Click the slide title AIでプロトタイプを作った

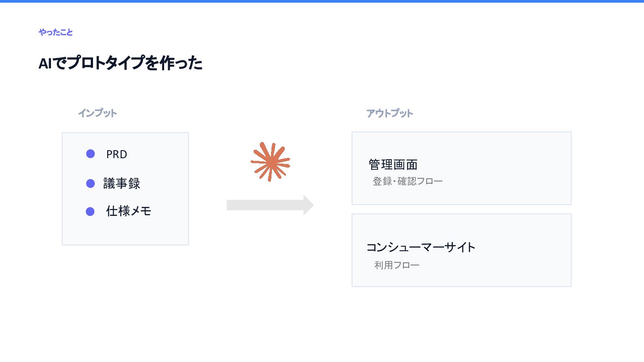click(120, 63)
